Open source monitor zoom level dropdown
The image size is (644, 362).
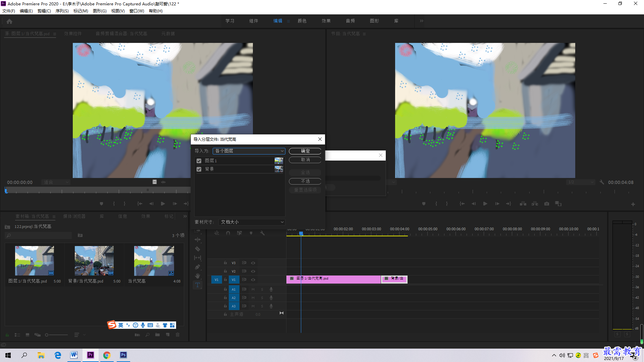point(56,182)
